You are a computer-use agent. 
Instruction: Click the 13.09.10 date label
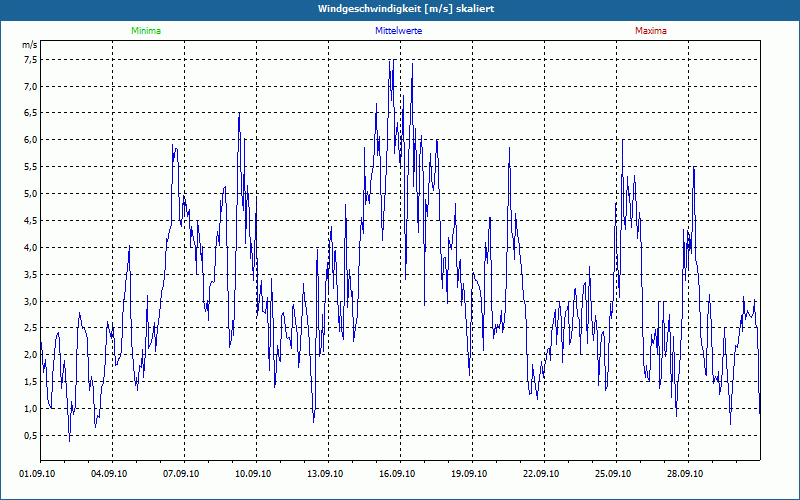pyautogui.click(x=325, y=474)
